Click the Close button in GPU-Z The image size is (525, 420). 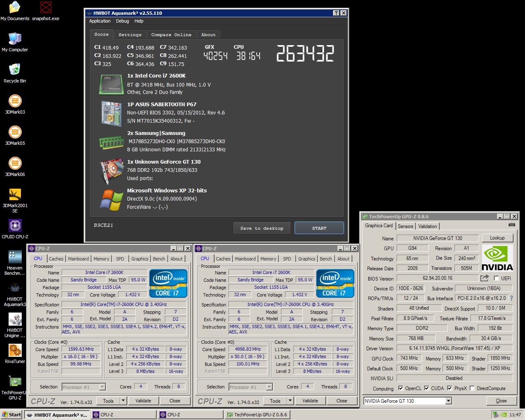pyautogui.click(x=501, y=401)
